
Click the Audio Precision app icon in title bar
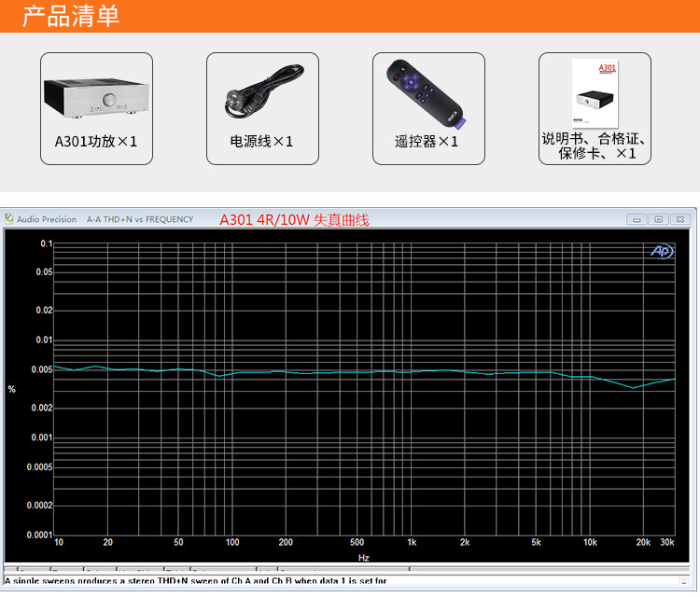(x=9, y=218)
